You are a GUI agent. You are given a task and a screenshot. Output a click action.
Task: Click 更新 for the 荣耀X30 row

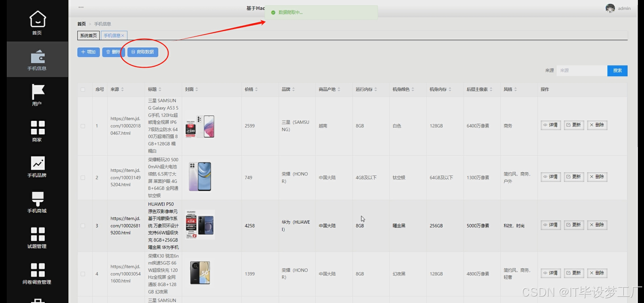pyautogui.click(x=574, y=273)
